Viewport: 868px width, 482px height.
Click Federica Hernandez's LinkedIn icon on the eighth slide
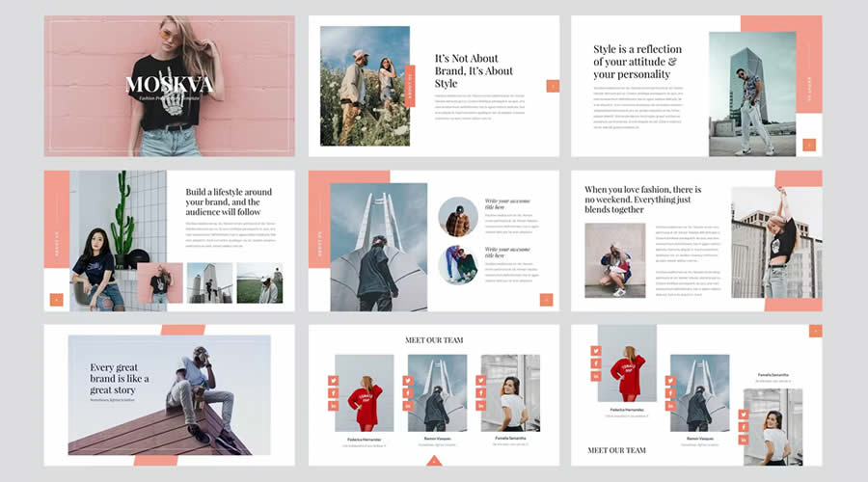334,406
